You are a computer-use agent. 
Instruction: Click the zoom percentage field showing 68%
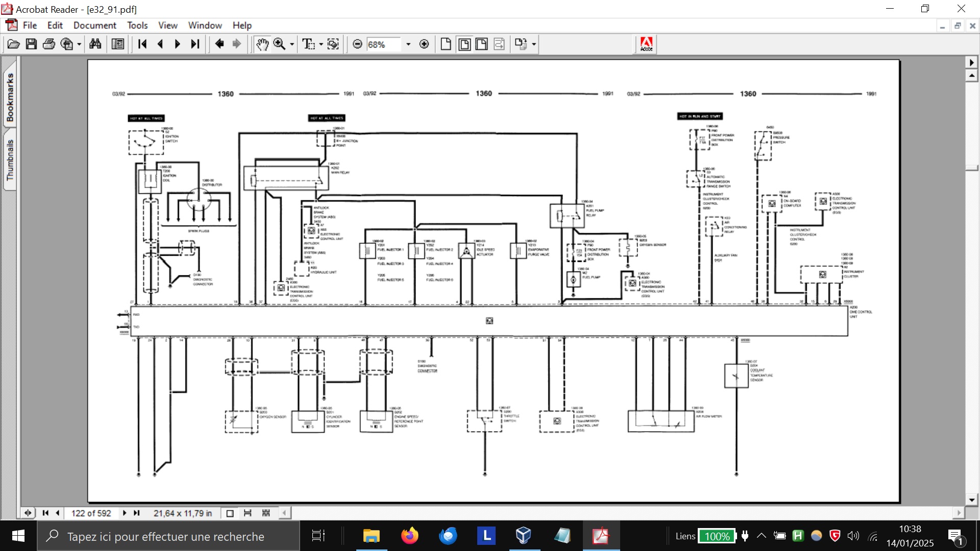click(383, 44)
